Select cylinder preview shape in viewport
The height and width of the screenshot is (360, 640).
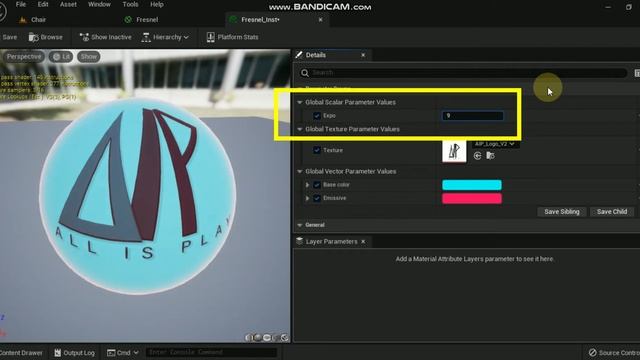coord(249,338)
